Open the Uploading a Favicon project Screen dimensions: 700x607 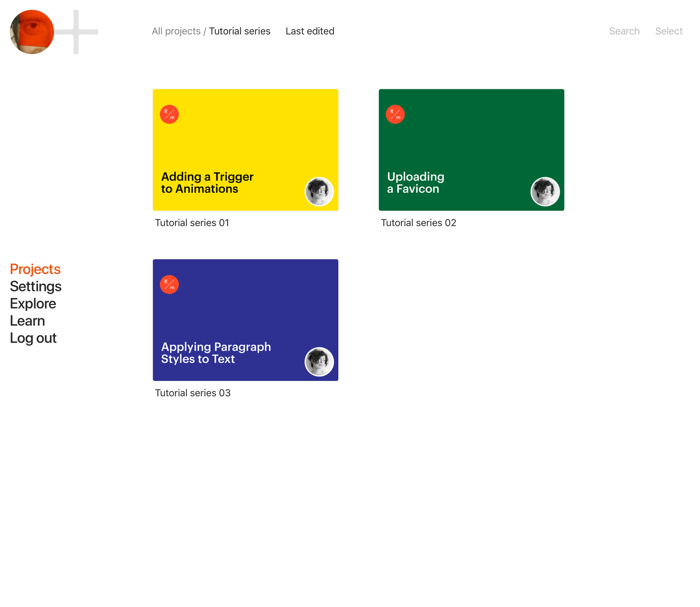tap(471, 150)
